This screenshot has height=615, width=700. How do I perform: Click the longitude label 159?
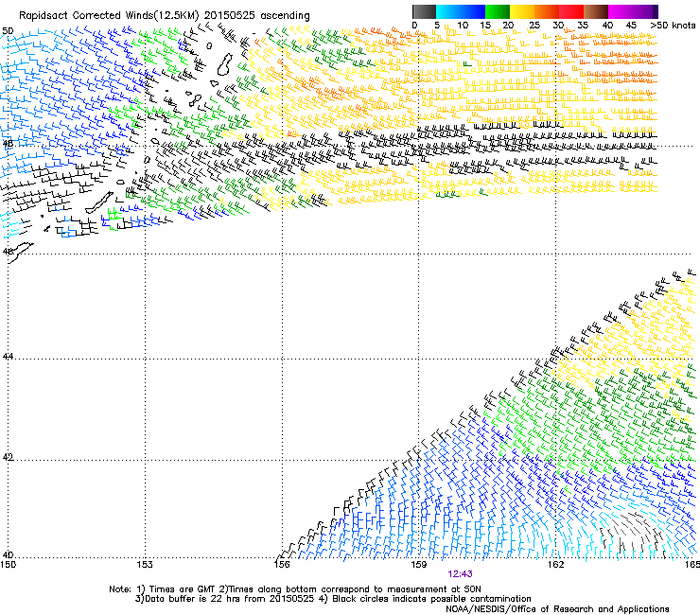[419, 565]
